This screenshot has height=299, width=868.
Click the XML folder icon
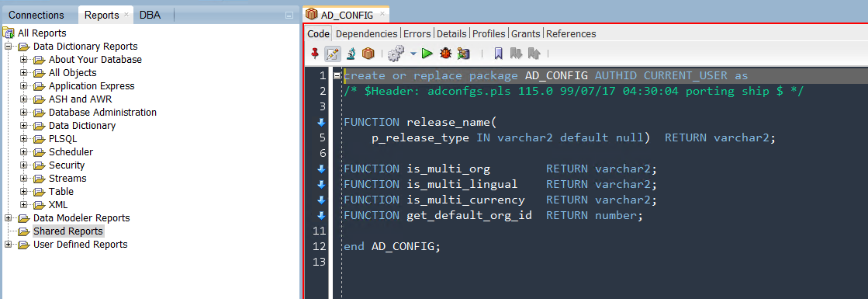tap(39, 205)
